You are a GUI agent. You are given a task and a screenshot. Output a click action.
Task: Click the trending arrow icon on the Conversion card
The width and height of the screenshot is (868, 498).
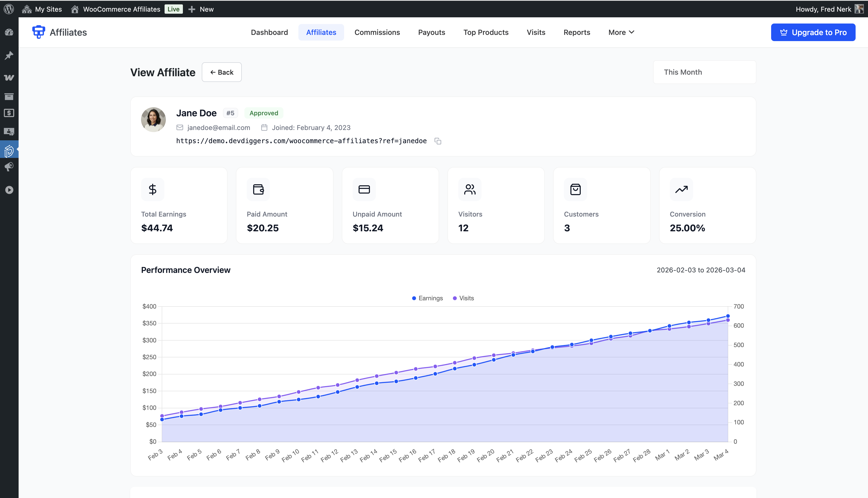(x=681, y=189)
